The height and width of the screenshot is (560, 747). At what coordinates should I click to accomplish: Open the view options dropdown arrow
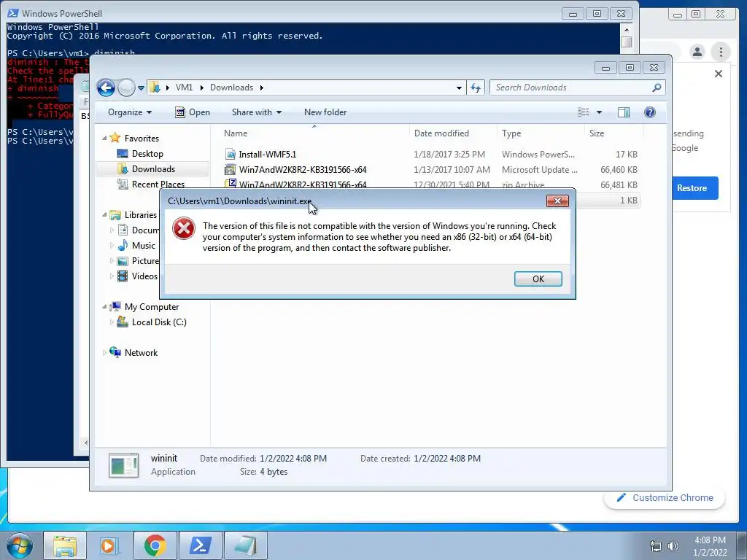point(600,112)
